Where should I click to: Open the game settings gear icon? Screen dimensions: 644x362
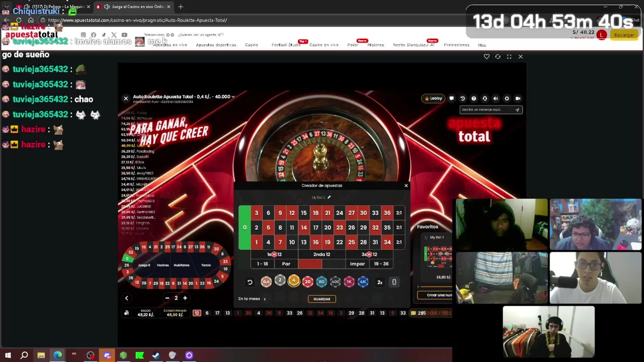[507, 99]
